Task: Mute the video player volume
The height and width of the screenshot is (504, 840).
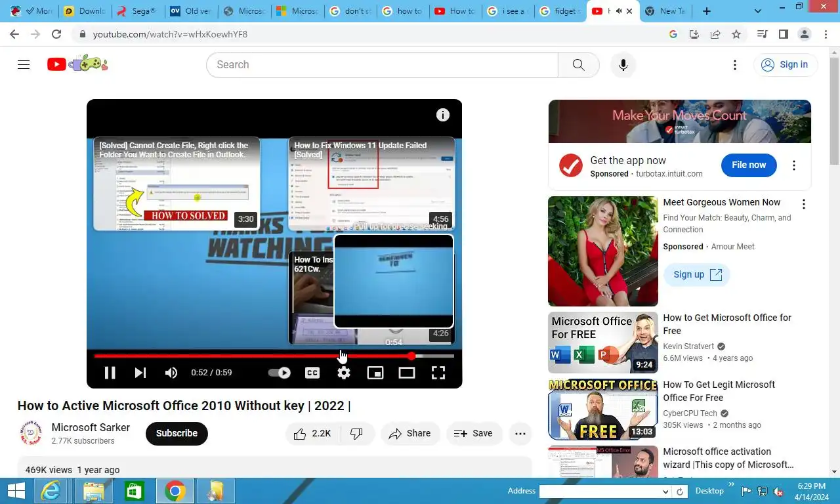Action: [171, 373]
